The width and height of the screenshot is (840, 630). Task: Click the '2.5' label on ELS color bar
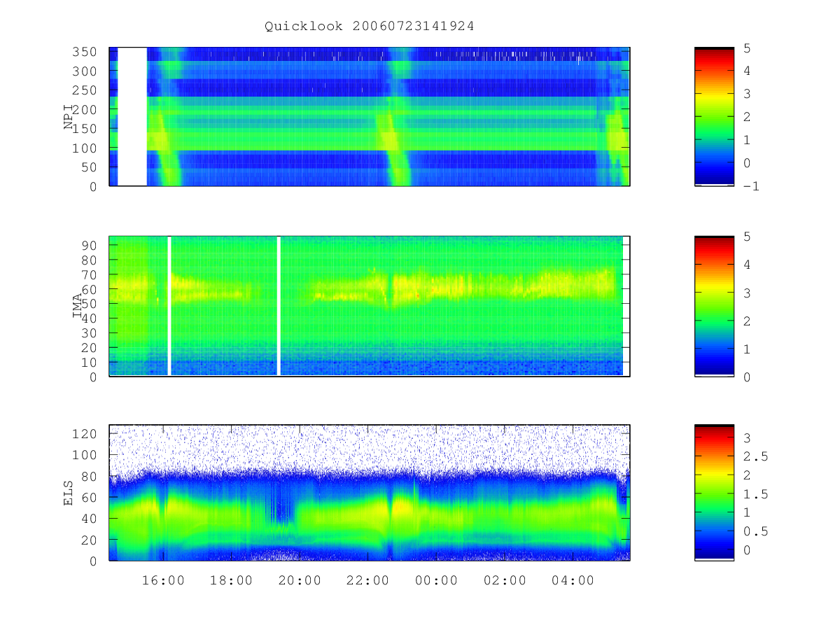755,456
